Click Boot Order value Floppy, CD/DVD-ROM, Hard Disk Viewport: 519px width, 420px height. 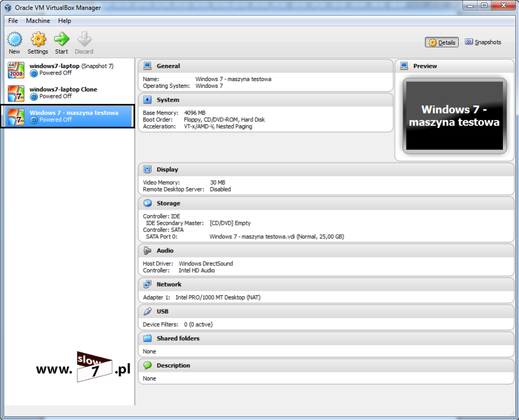[224, 119]
